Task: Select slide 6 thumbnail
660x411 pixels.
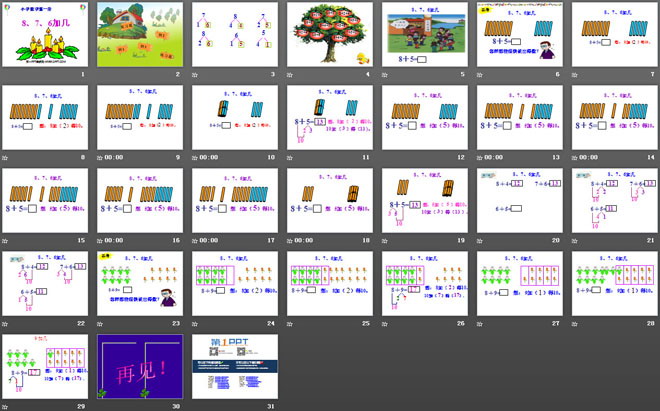Action: (x=520, y=35)
